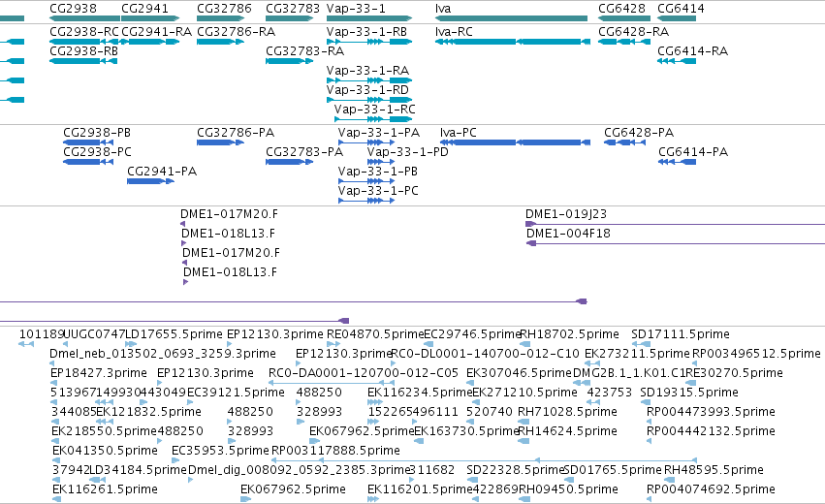The width and height of the screenshot is (825, 504).
Task: Select protein CG2938-PB
Action: 88,142
